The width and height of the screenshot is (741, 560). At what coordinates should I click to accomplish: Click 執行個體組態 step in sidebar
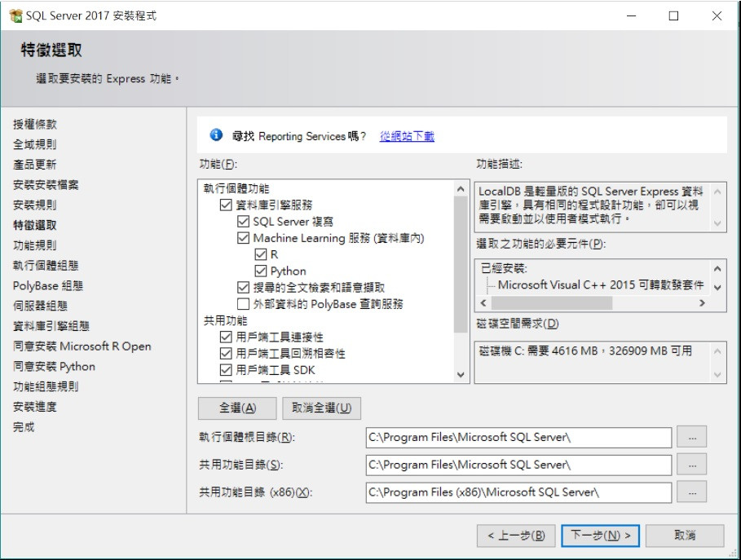46,266
